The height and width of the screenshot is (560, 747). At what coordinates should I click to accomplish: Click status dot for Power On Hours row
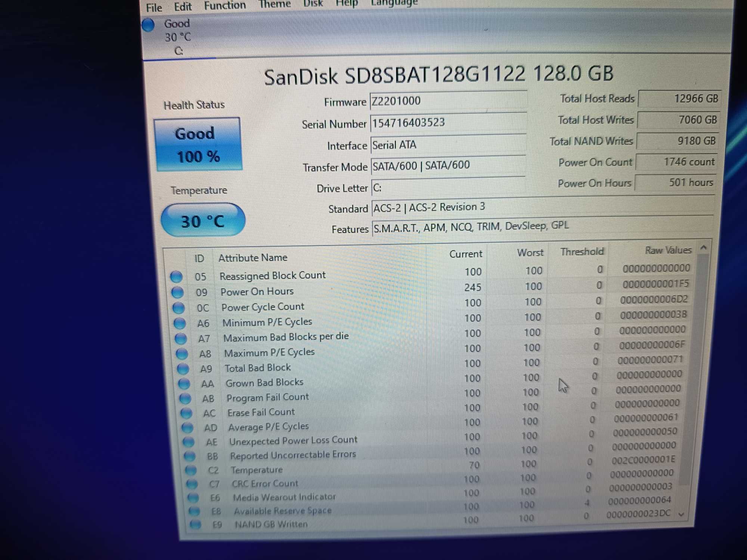177,292
